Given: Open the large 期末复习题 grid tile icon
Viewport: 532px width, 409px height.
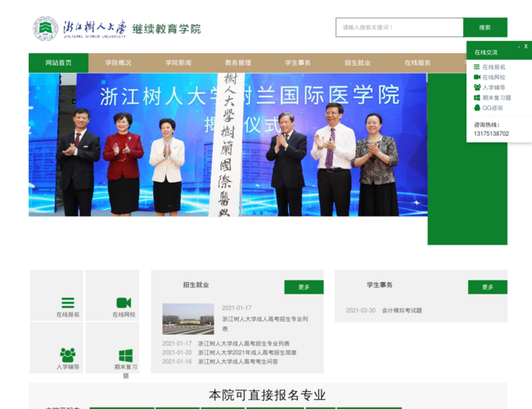Looking at the screenshot, I should pos(126,356).
